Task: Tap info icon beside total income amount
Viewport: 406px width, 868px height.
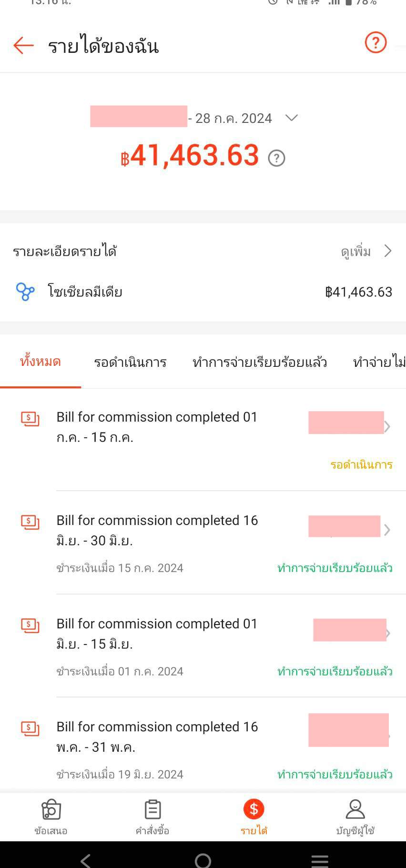Action: coord(276,158)
